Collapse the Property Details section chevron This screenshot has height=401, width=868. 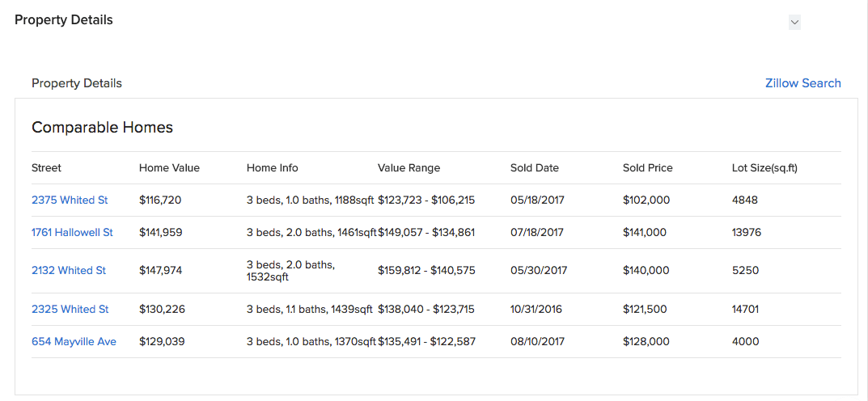pos(794,23)
